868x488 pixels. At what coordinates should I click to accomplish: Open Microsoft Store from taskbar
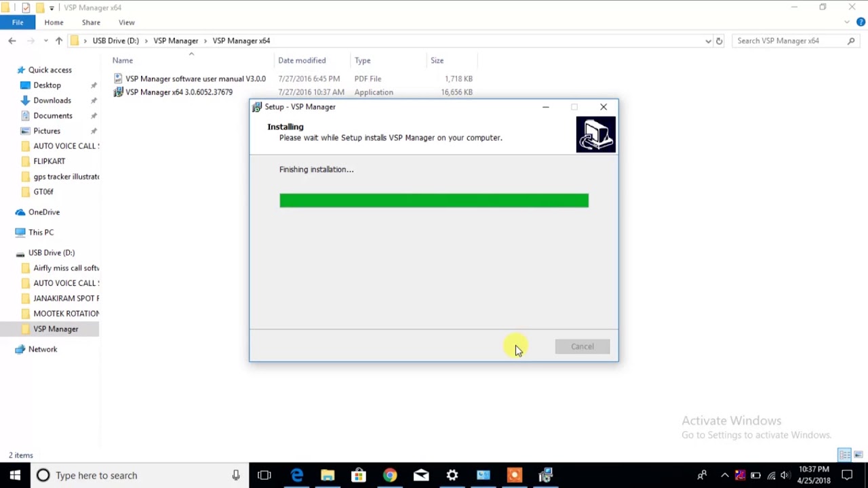pos(359,475)
